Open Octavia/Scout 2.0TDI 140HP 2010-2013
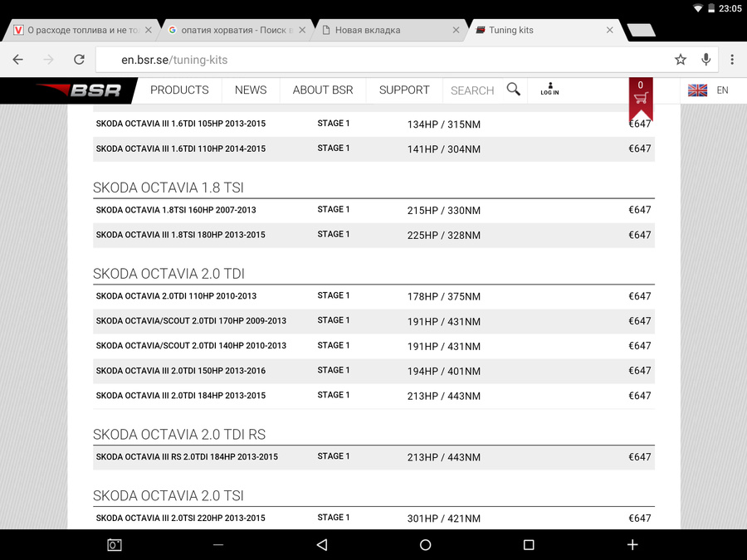The height and width of the screenshot is (560, 747). click(191, 346)
